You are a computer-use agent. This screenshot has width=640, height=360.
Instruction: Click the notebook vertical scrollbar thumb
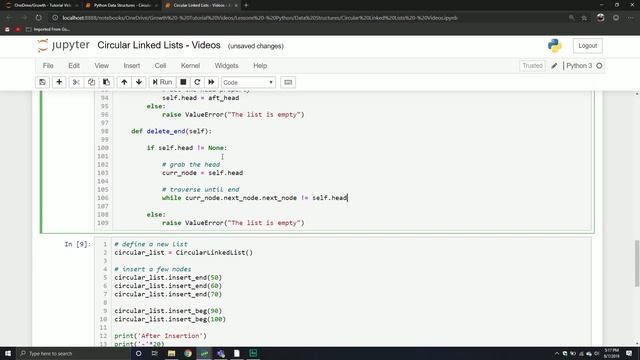(x=637, y=263)
